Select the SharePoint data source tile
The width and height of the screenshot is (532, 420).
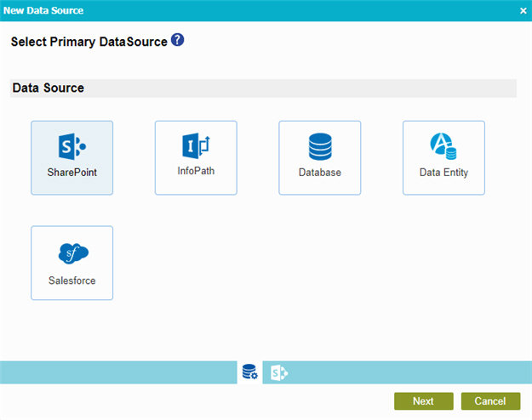click(72, 157)
